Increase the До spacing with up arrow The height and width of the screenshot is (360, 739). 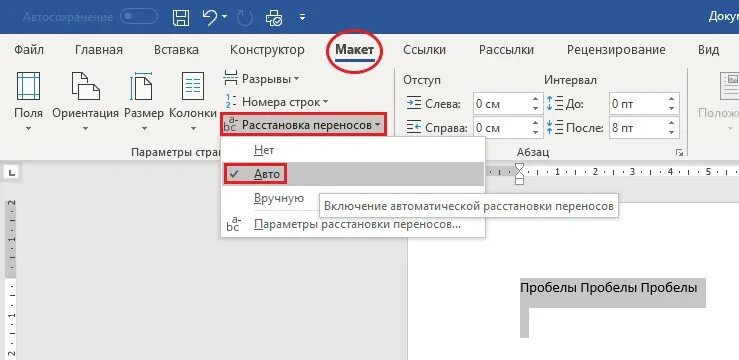[671, 99]
